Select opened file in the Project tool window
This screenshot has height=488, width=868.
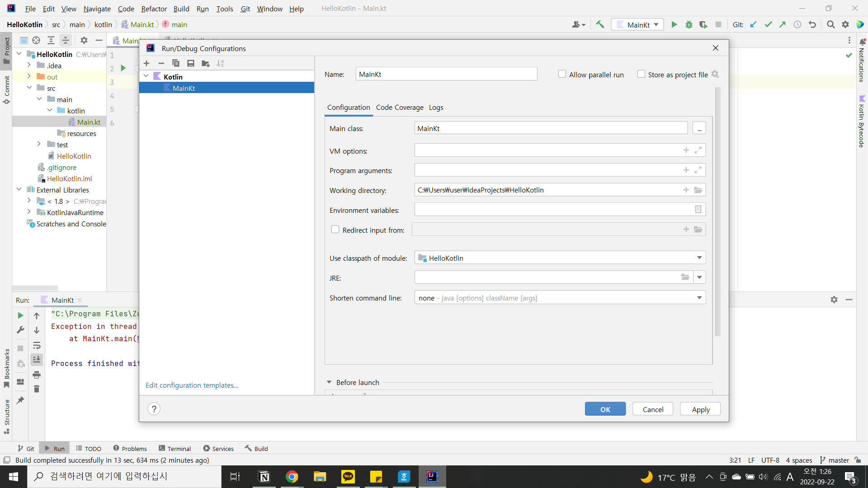click(36, 40)
